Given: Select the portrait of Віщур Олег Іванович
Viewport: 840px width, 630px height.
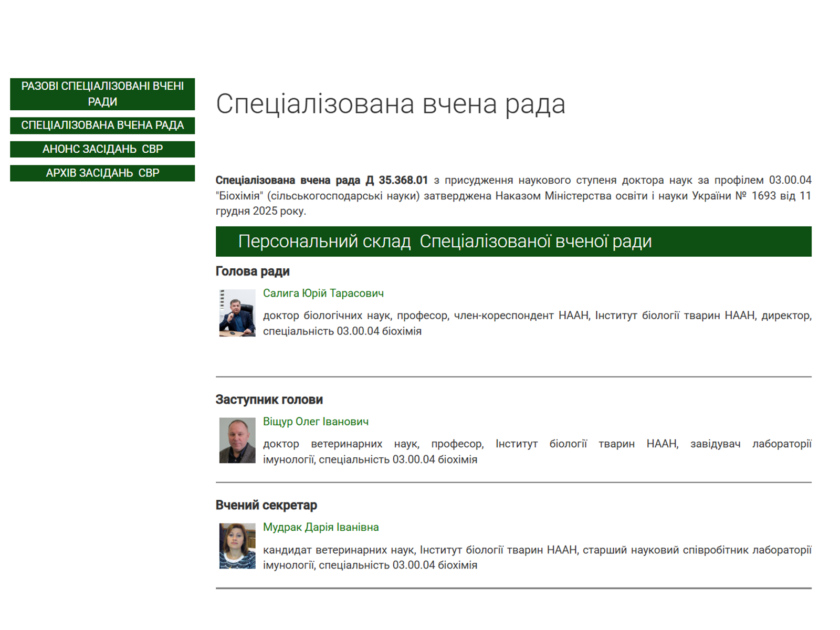Looking at the screenshot, I should pyautogui.click(x=237, y=440).
